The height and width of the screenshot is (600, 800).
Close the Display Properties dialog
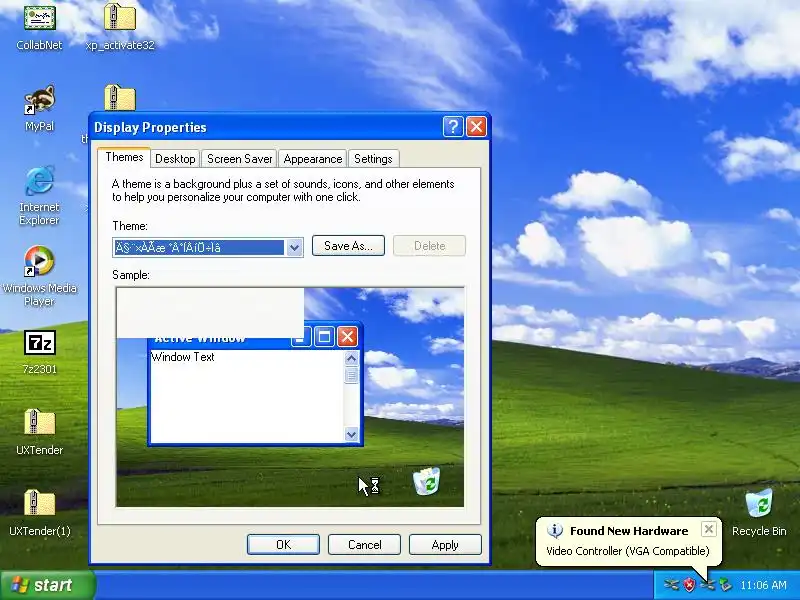pos(477,127)
